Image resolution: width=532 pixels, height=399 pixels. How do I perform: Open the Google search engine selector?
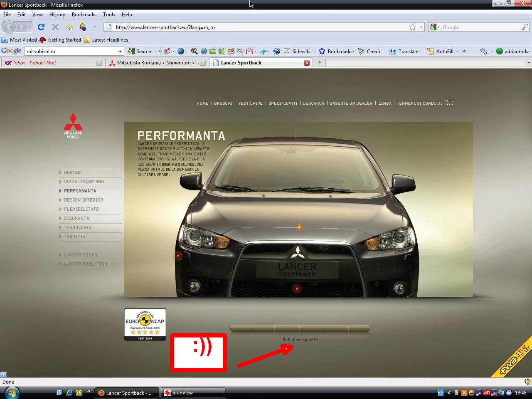[x=433, y=27]
